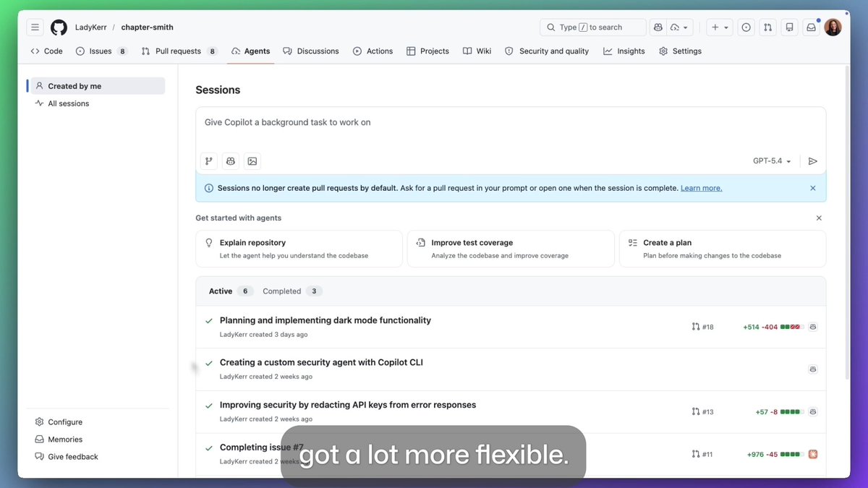Open the global Issues icon in header
The image size is (868, 488).
[x=746, y=27]
